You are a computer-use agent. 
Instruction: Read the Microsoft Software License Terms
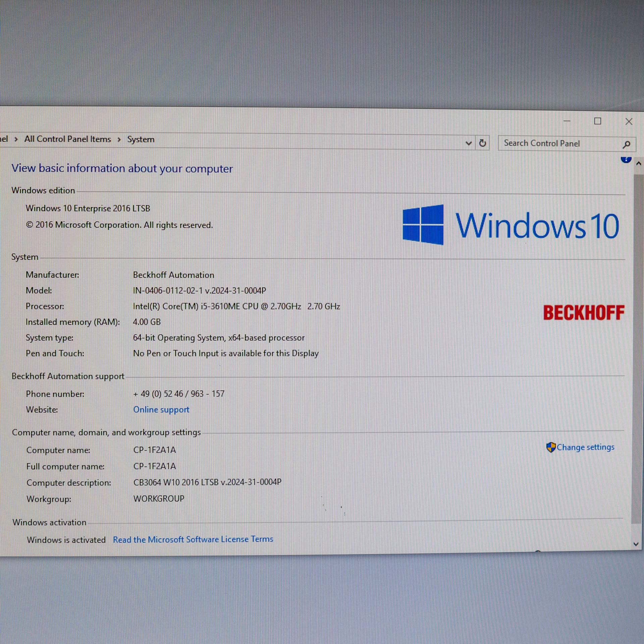tap(193, 539)
